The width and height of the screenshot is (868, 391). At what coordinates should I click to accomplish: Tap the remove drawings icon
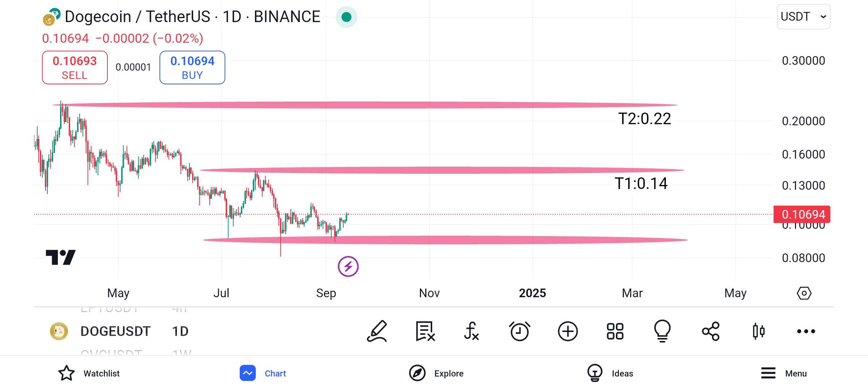tap(425, 331)
